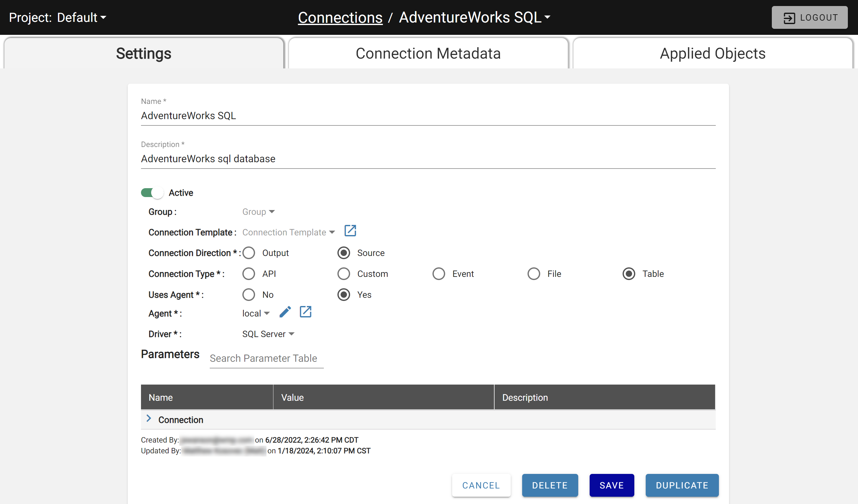Toggle the Active switch
This screenshot has width=858, height=504.
tap(152, 193)
